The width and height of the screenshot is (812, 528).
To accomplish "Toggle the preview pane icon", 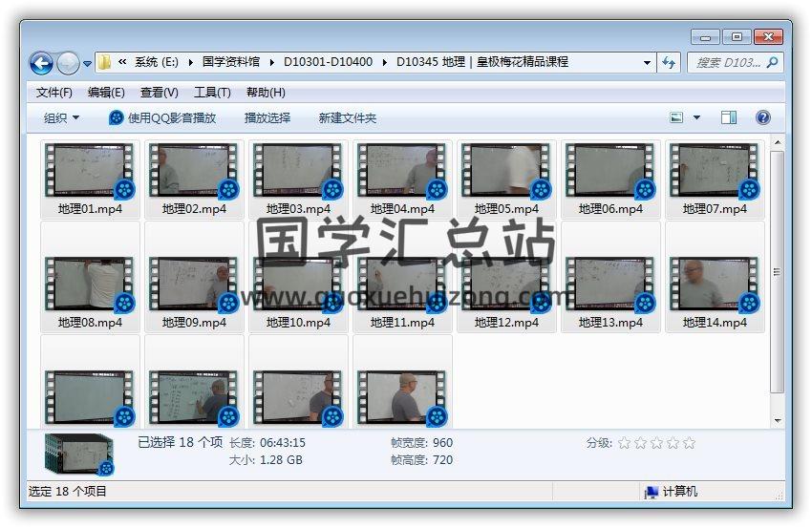I will [x=729, y=117].
